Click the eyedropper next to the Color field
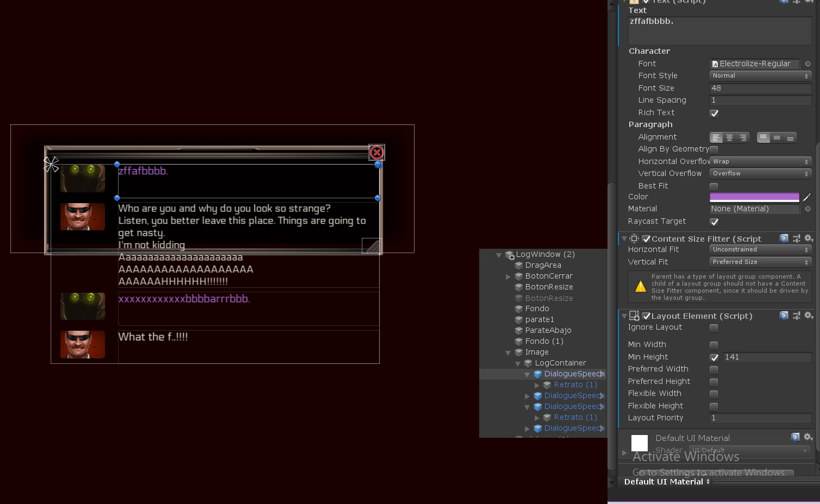Screen dimensions: 820x504 806,197
